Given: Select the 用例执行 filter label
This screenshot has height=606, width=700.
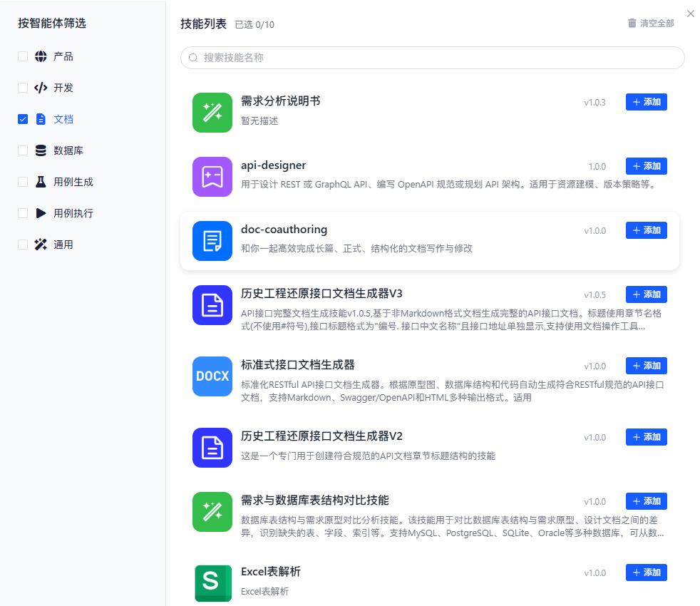Looking at the screenshot, I should pyautogui.click(x=73, y=213).
